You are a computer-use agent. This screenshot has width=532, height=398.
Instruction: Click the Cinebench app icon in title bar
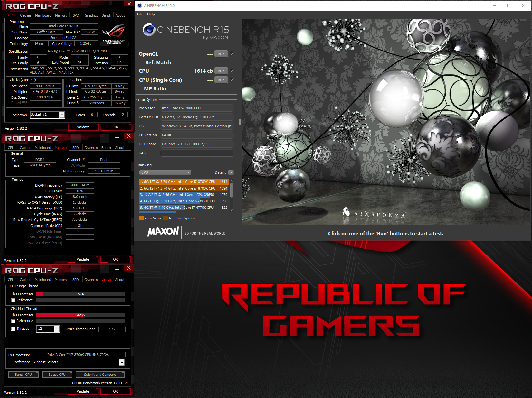139,5
